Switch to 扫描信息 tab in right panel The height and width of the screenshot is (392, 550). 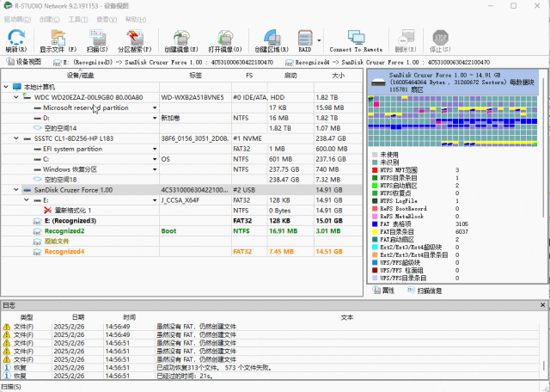(425, 291)
